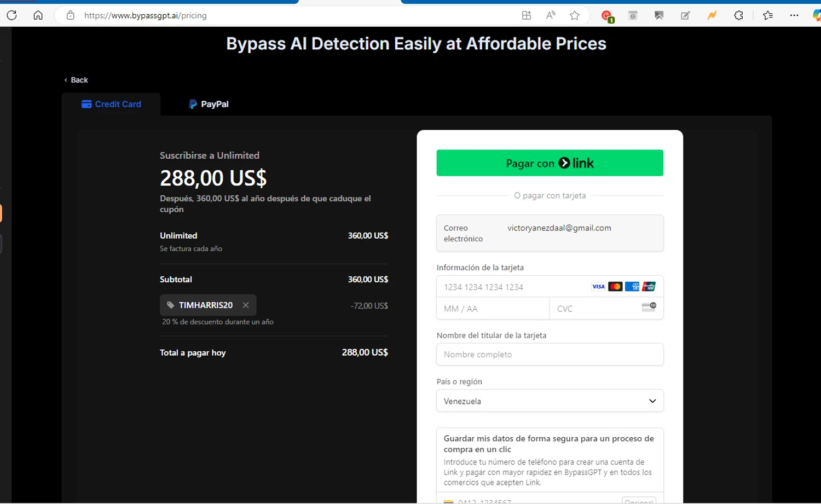Click the CVC card hint icon
821x504 pixels.
coord(649,307)
